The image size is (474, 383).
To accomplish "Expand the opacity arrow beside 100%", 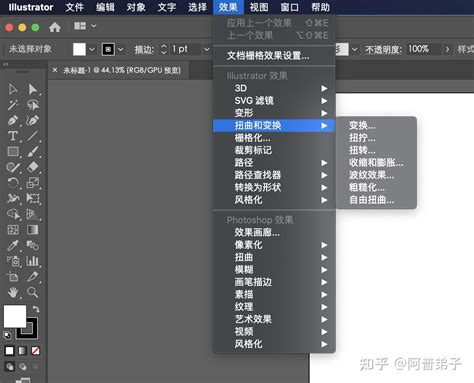I will [x=447, y=49].
